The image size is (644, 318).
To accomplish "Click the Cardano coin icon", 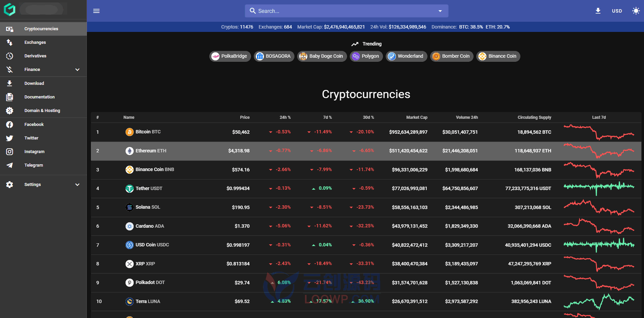I will click(129, 226).
